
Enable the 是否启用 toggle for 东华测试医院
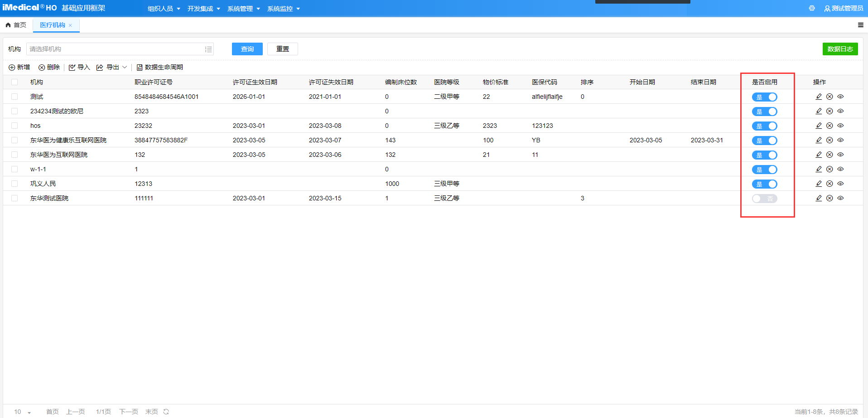764,199
